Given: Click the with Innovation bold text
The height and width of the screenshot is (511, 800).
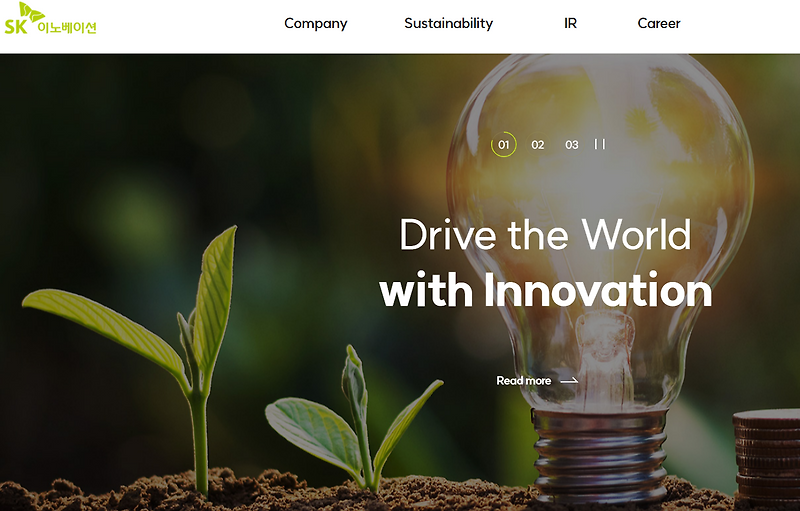Looking at the screenshot, I should pos(545,290).
